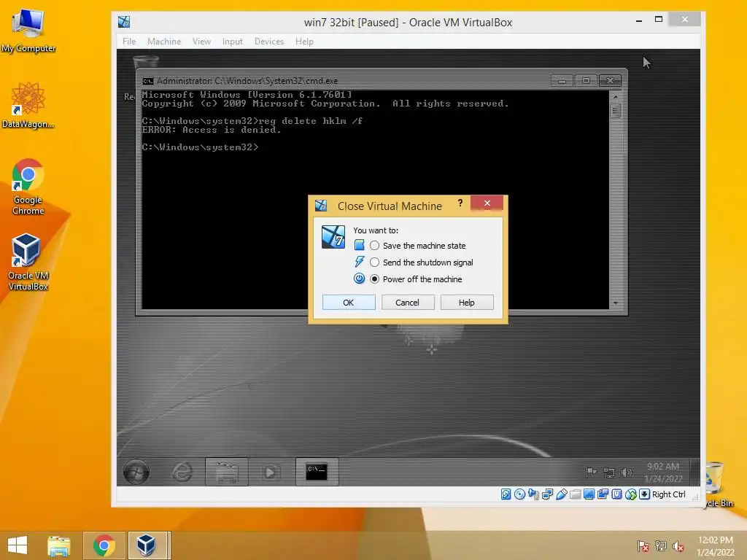Image resolution: width=747 pixels, height=560 pixels.
Task: Click the media player icon on guest taskbar
Action: pos(270,472)
